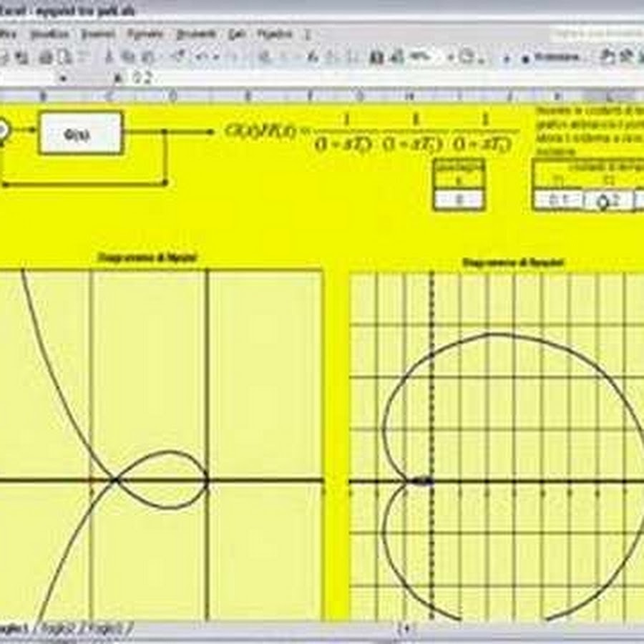This screenshot has height=644, width=644.
Task: Select the gain cell containing 8
Action: 459,200
